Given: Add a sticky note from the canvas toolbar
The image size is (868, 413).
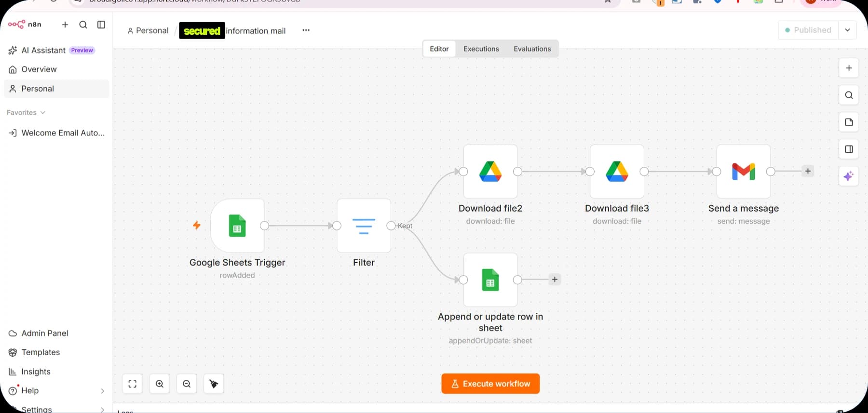Looking at the screenshot, I should click(x=849, y=122).
